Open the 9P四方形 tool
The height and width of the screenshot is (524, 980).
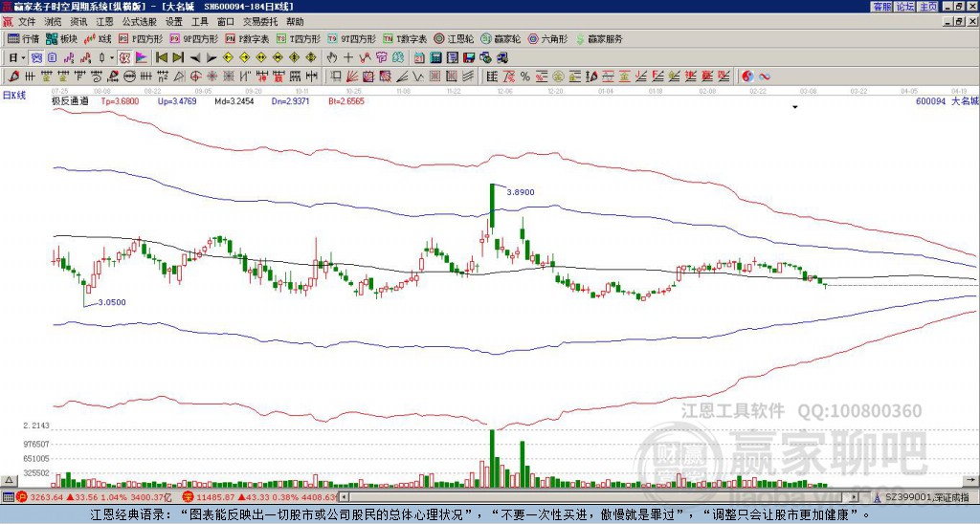193,38
